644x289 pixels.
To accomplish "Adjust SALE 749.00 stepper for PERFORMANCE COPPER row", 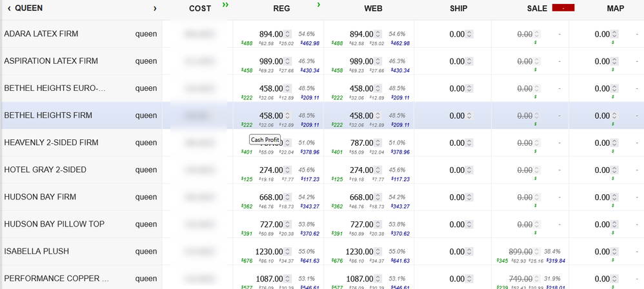I will coord(536,279).
